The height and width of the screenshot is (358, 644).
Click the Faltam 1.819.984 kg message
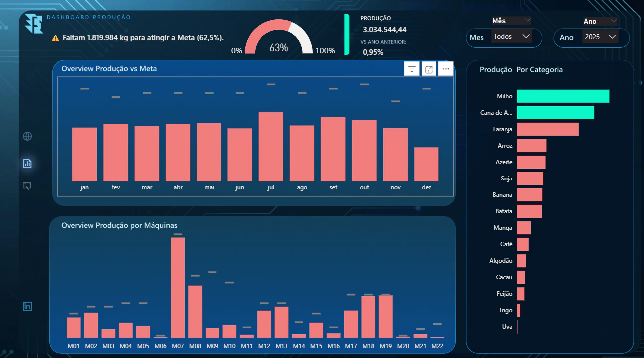click(143, 38)
